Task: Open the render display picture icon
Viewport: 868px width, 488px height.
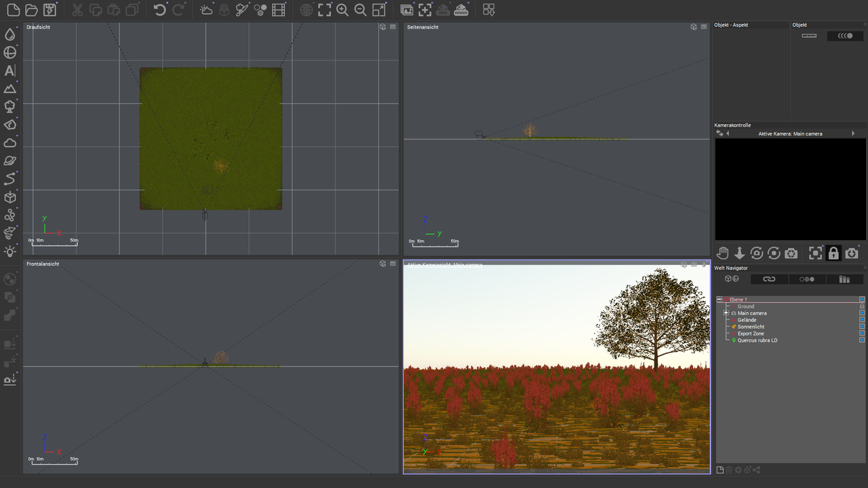Action: pos(407,10)
